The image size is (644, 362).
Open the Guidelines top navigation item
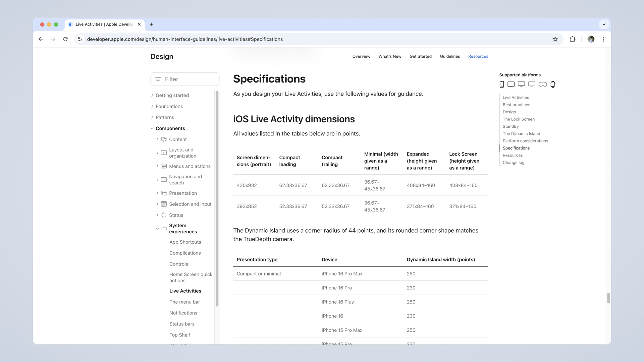click(450, 56)
